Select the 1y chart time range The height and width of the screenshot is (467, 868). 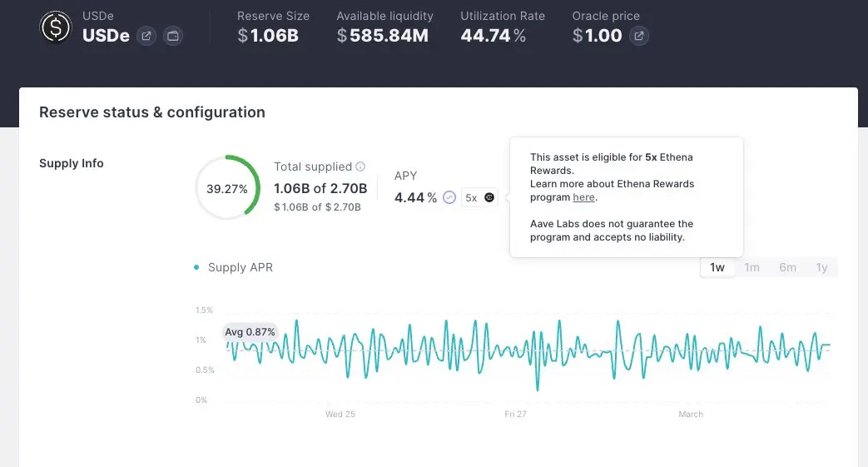tap(821, 267)
